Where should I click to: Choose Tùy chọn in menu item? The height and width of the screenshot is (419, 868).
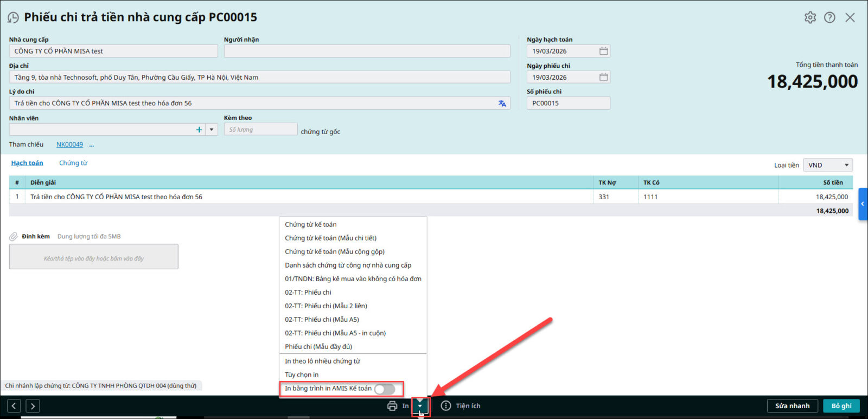[x=302, y=374]
